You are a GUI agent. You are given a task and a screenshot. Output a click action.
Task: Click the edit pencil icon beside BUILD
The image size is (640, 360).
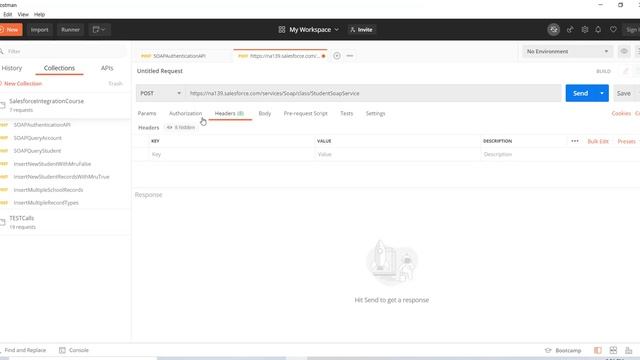625,71
